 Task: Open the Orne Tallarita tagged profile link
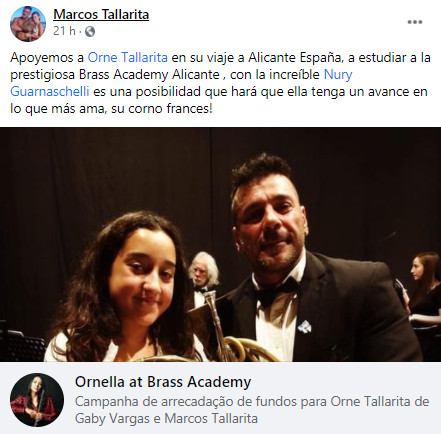coord(127,57)
